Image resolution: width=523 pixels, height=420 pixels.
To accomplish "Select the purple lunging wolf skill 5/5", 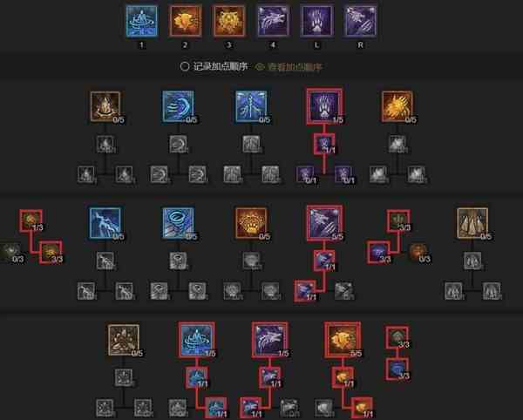I will point(324,223).
